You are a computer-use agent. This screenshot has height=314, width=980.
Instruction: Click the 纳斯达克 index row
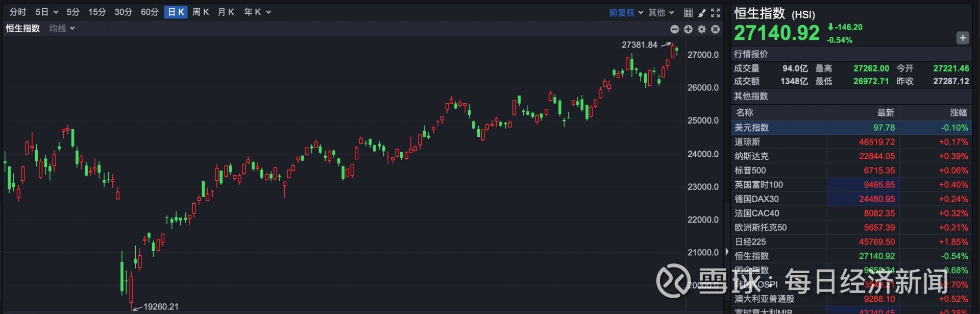851,156
